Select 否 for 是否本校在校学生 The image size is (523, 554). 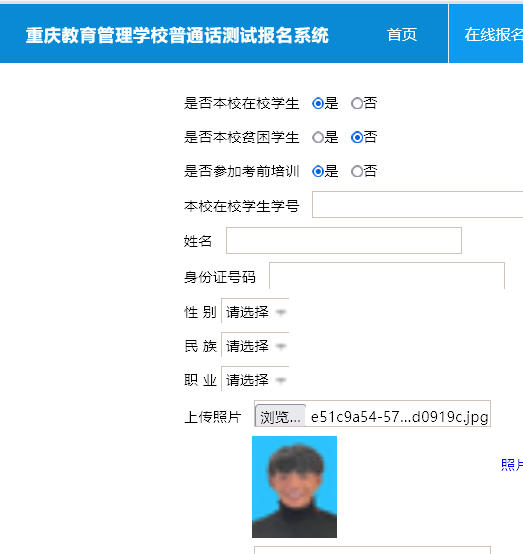pos(357,104)
